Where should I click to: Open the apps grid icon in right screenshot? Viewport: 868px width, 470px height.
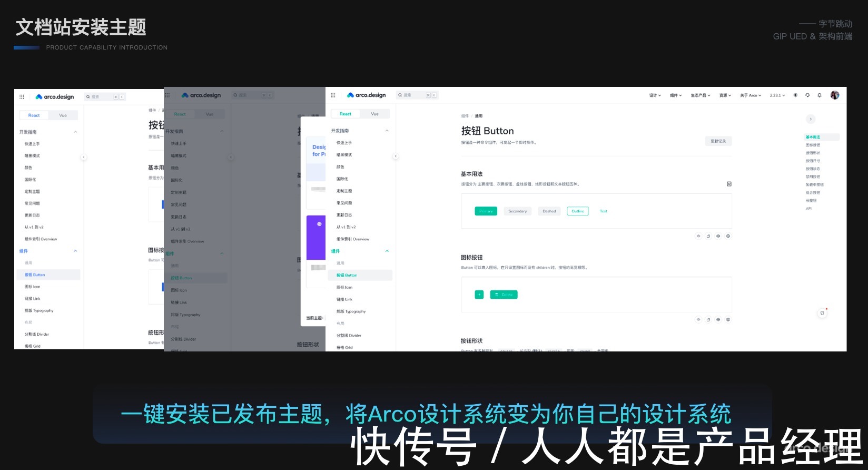[333, 95]
